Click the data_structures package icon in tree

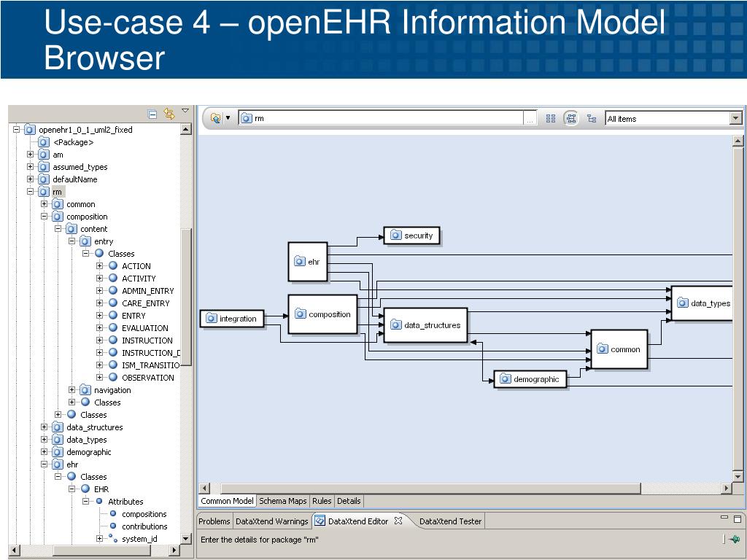[58, 427]
